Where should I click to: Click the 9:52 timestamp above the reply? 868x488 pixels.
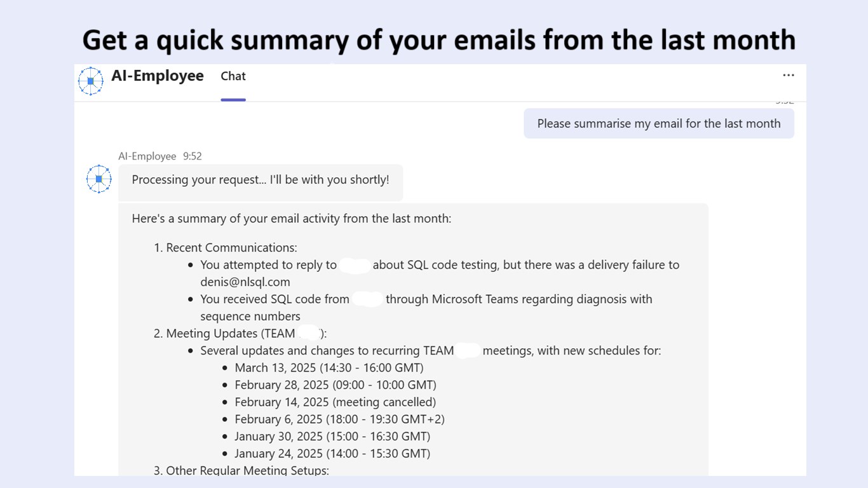pos(193,156)
